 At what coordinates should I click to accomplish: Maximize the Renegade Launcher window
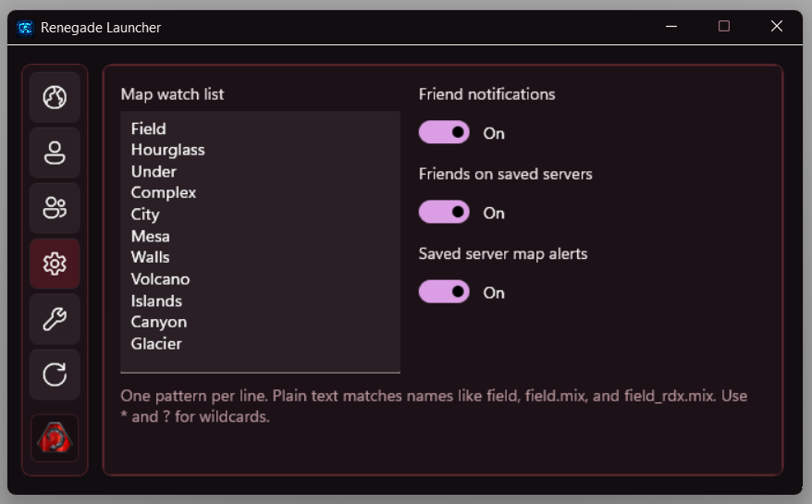coord(724,27)
